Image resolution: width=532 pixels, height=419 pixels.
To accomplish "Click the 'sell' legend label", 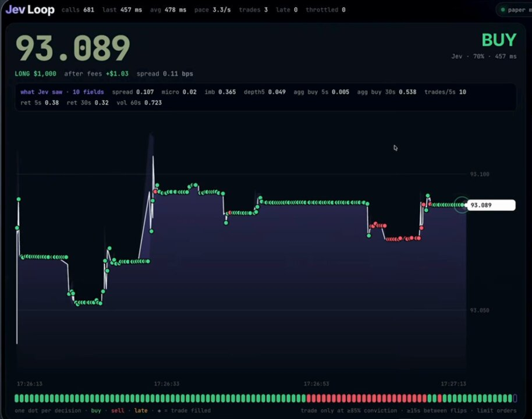I will click(118, 410).
